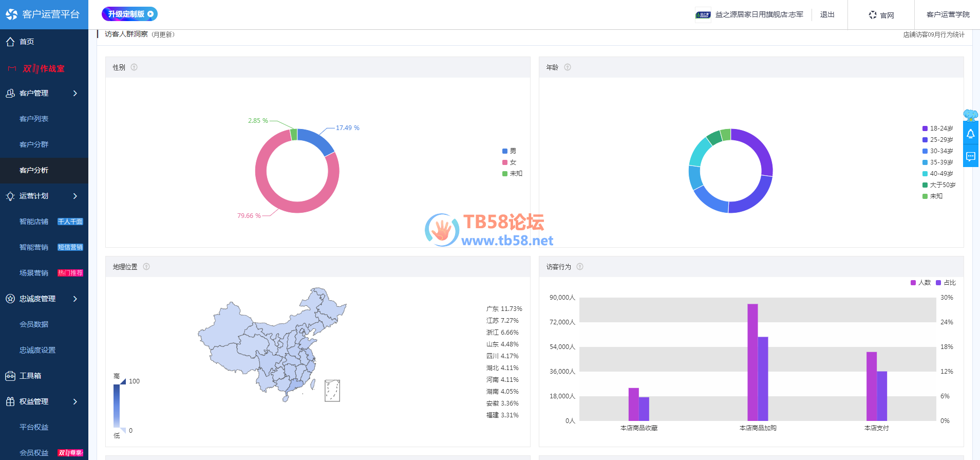The height and width of the screenshot is (460, 980).
Task: Open the chat message icon on right edge
Action: 970,156
